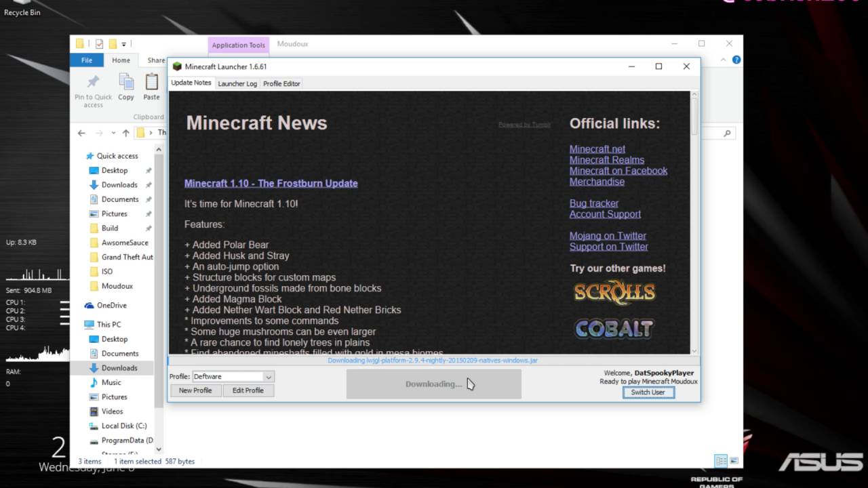Viewport: 868px width, 488px height.
Task: Click the Powered by Tumblr link
Action: (x=524, y=125)
